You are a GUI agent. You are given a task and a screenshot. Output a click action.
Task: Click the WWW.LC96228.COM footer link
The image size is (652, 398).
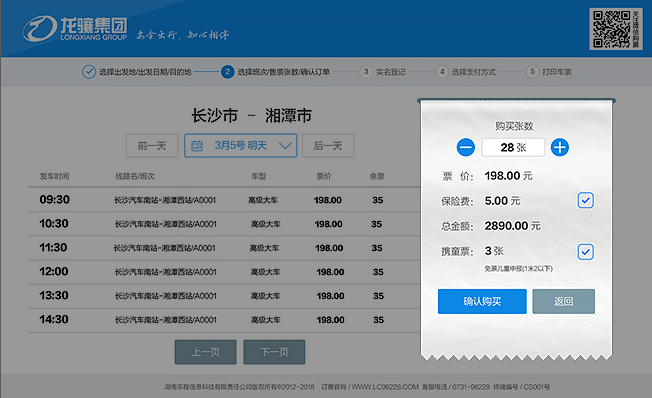coord(385,387)
